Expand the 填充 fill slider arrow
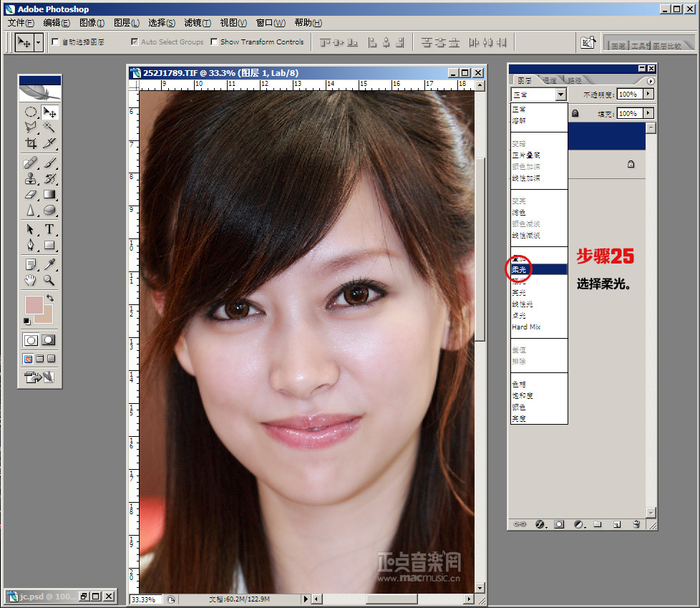Viewport: 700px width, 608px height. pos(648,113)
